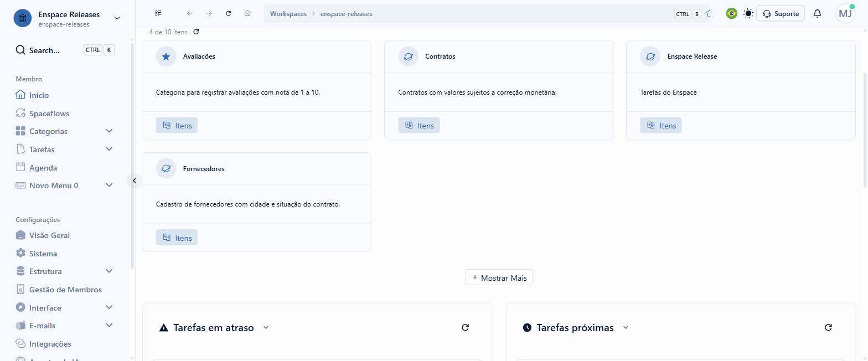Click the Interface compass icon
The image size is (868, 361).
[20, 307]
